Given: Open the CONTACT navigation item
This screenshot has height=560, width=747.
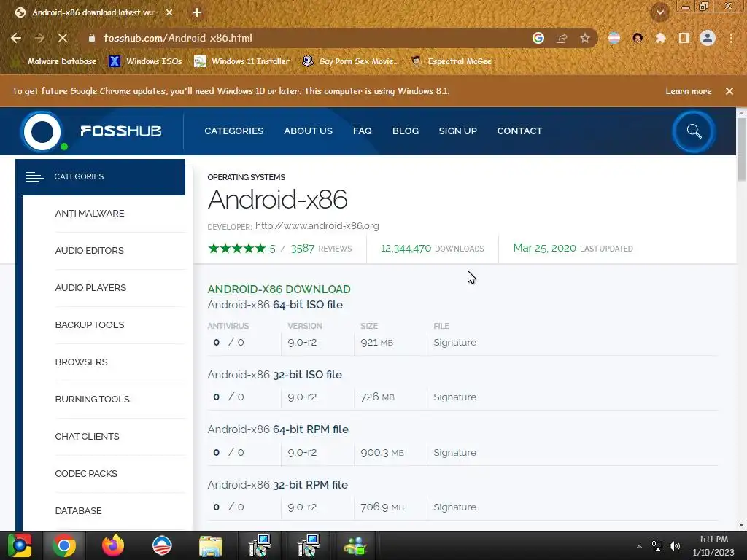Looking at the screenshot, I should pos(519,131).
